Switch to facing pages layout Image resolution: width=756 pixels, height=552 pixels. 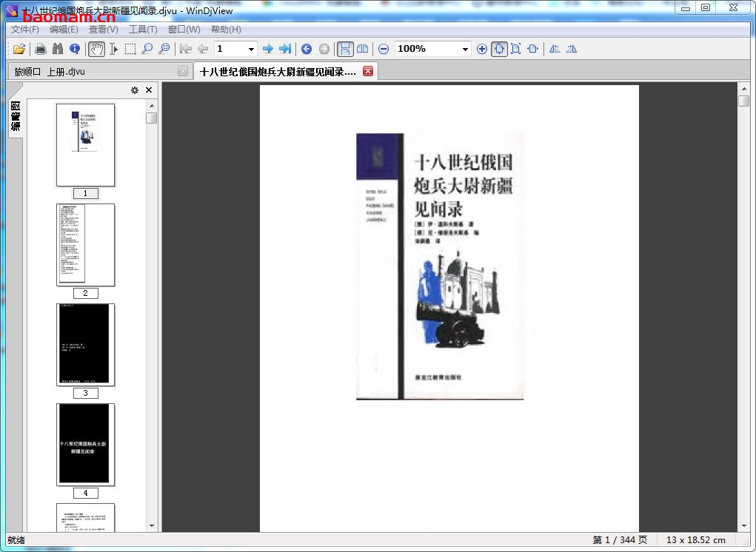[361, 49]
